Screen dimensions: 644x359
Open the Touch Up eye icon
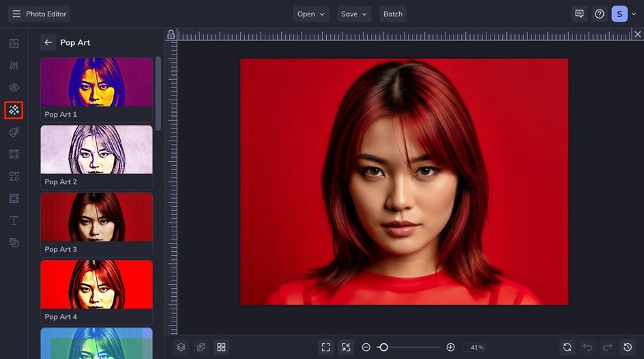coord(14,87)
